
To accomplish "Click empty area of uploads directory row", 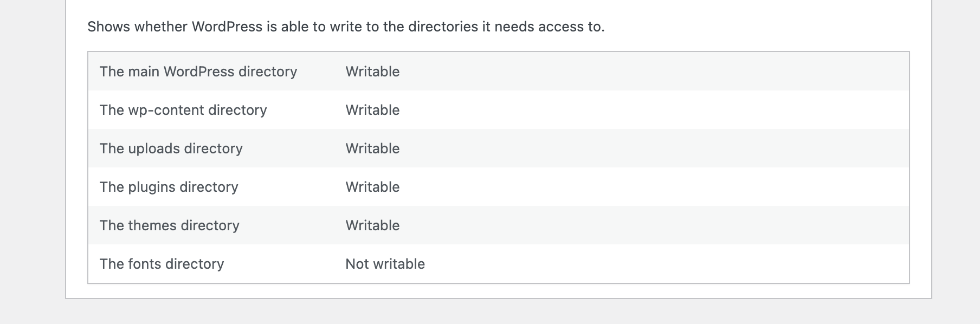I will click(650, 148).
